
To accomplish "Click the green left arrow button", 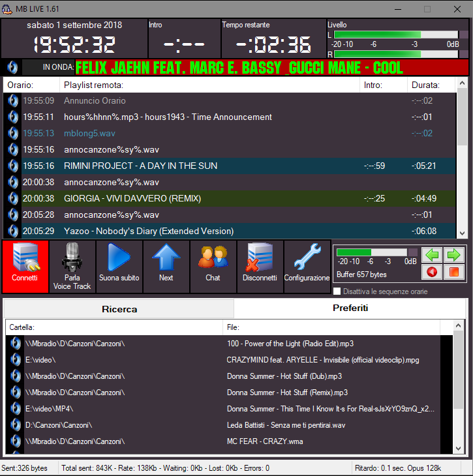I will (432, 255).
